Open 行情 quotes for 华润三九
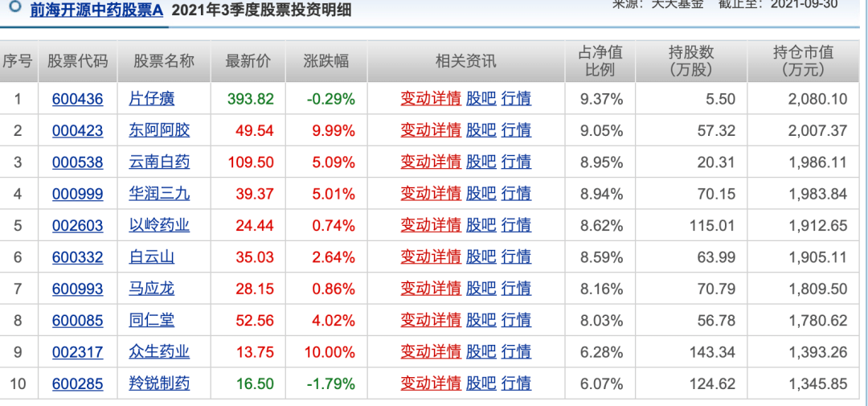Viewport: 868px width, 406px height. 516,194
